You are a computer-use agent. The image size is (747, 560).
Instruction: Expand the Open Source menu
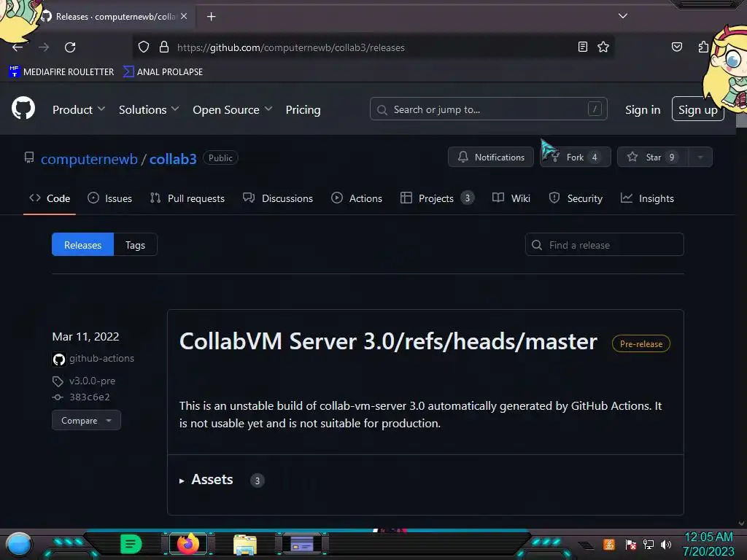233,109
